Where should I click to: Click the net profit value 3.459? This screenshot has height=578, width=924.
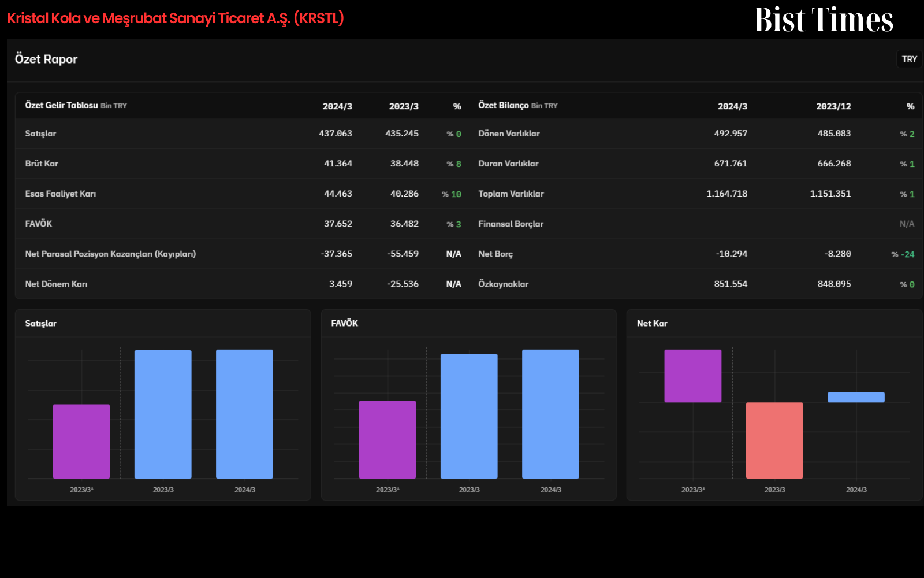[341, 284]
